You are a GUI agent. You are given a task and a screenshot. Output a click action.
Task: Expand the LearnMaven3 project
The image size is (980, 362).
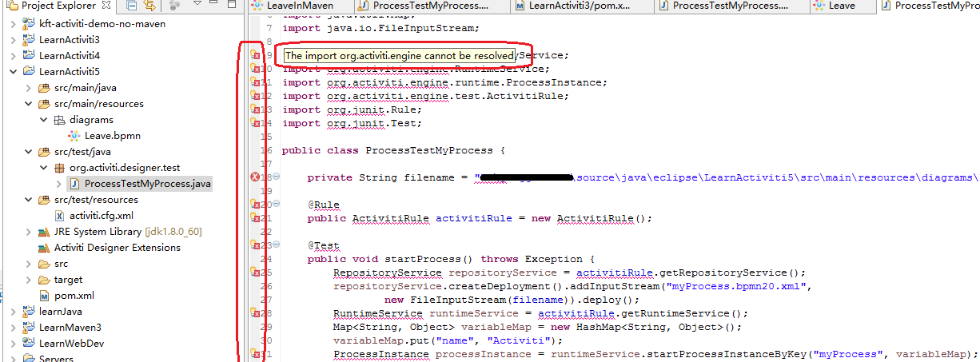coord(14,328)
